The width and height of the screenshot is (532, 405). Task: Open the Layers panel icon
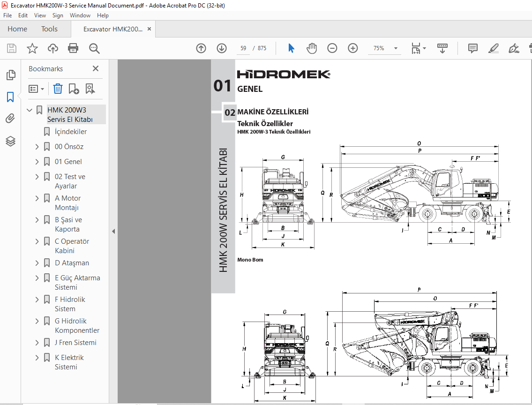10,141
